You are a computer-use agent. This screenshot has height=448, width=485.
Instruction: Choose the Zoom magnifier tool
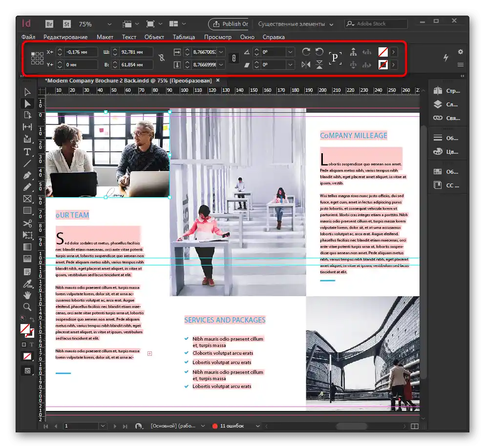[27, 307]
